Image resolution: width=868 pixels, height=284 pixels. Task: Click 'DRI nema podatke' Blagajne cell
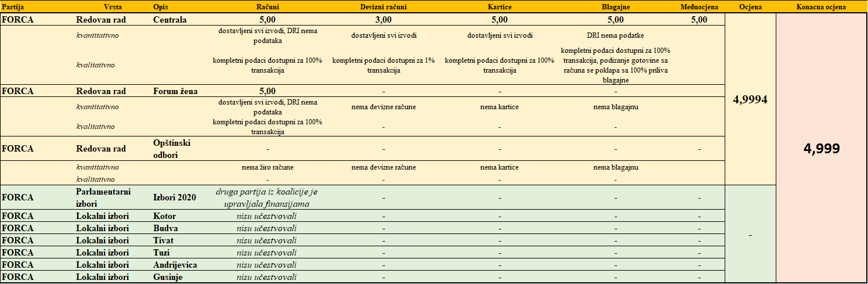tap(616, 35)
